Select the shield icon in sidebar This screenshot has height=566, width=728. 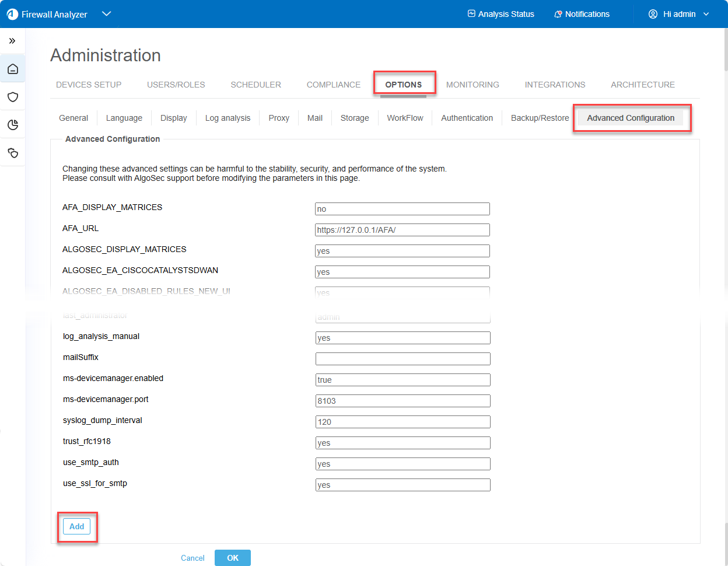click(x=13, y=97)
